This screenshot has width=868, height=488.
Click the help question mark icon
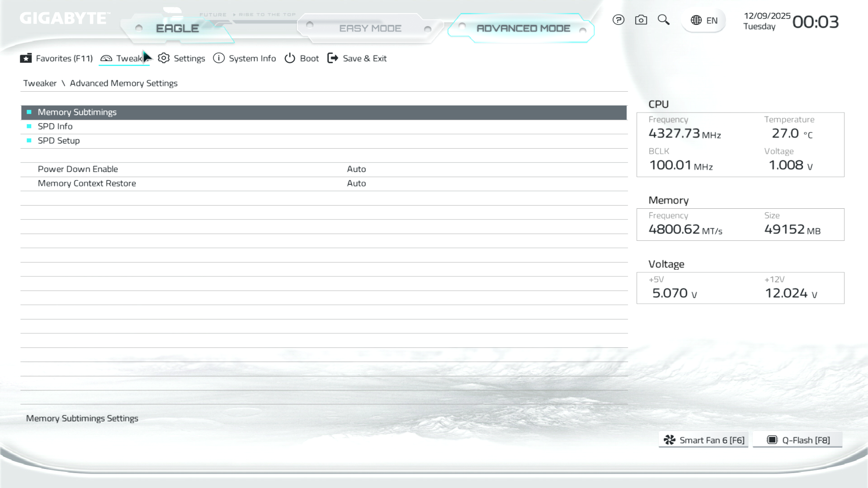[x=618, y=20]
